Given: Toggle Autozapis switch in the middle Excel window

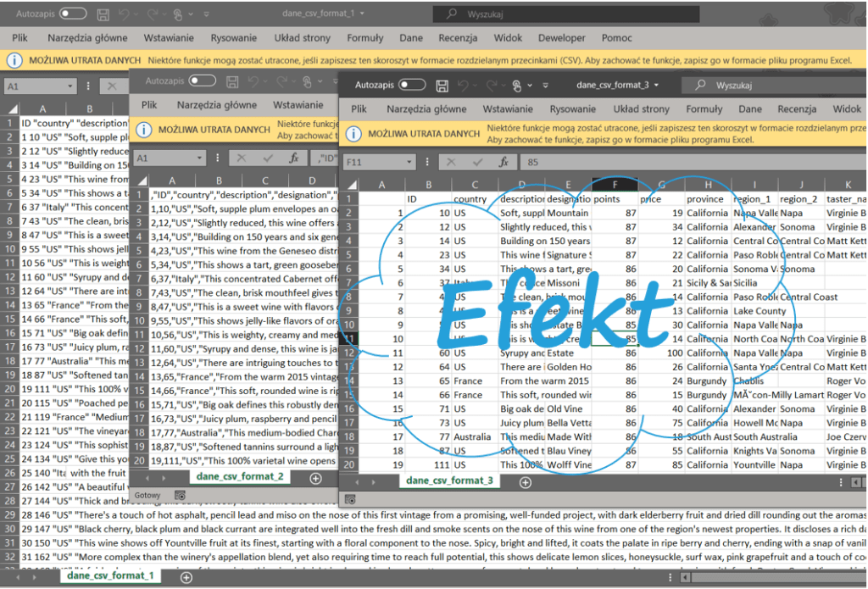Looking at the screenshot, I should [203, 81].
